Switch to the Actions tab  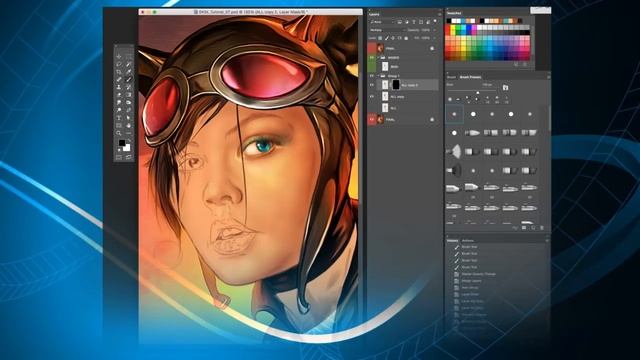467,240
